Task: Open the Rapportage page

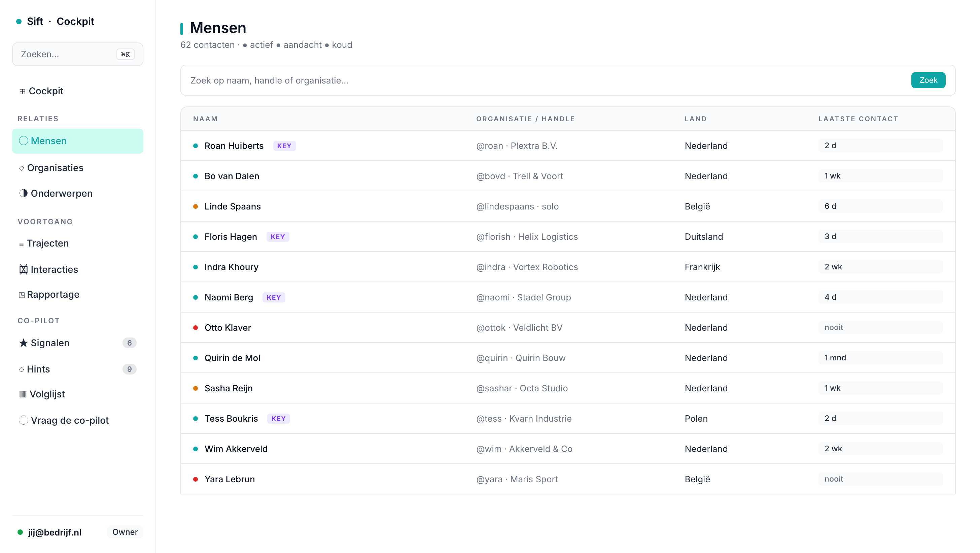Action: click(x=78, y=295)
